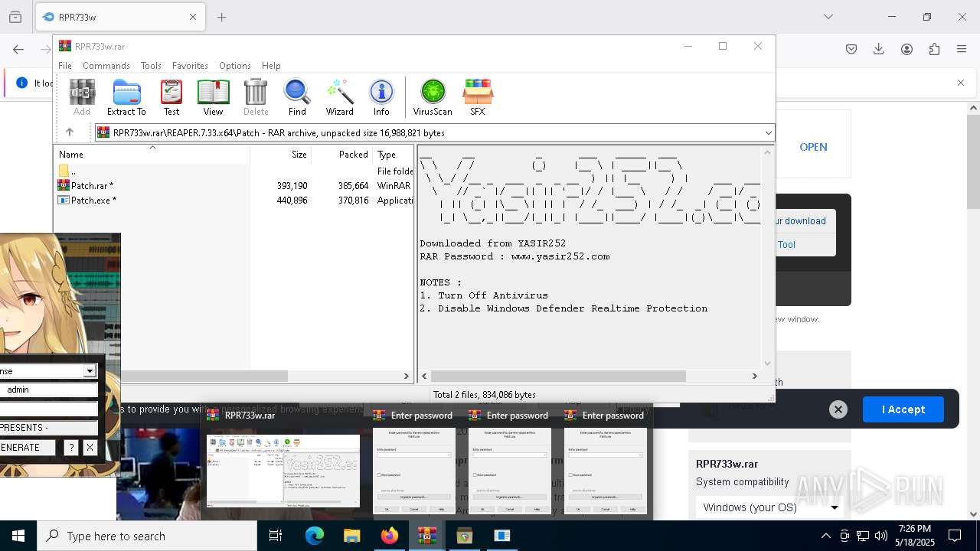
Task: Sort by the Name column header
Action: point(152,155)
